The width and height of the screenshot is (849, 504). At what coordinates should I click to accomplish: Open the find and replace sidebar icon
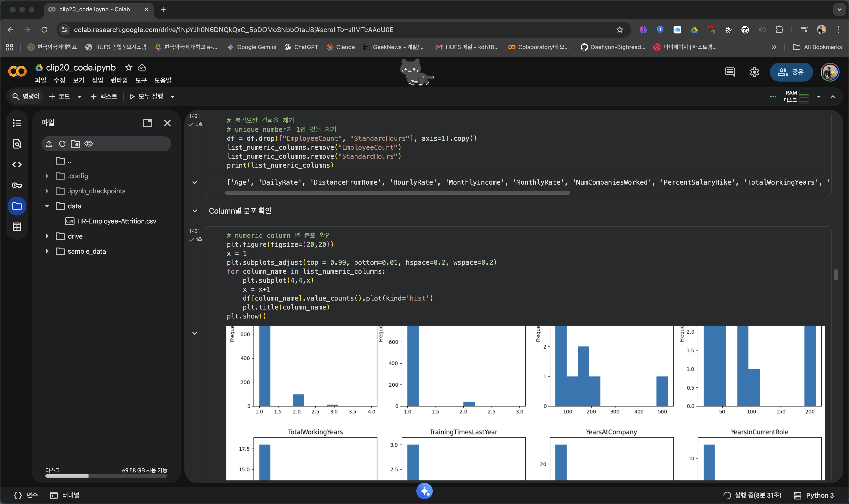[x=17, y=144]
